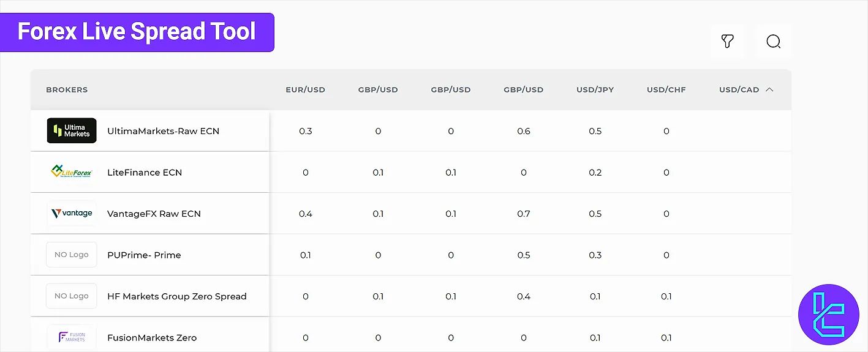Toggle sort arrow beside USD/CAD

pos(769,89)
